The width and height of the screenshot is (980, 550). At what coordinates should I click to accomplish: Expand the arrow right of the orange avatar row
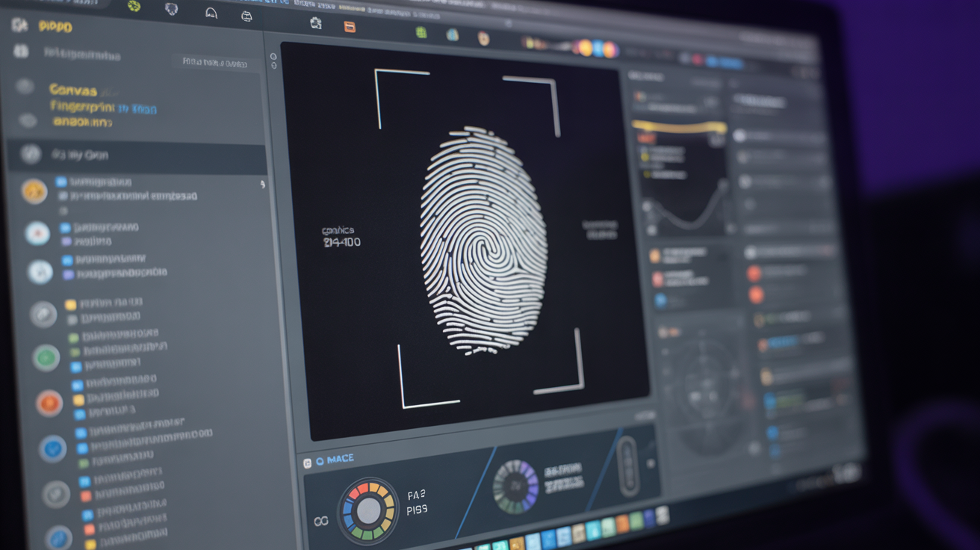pos(263,184)
